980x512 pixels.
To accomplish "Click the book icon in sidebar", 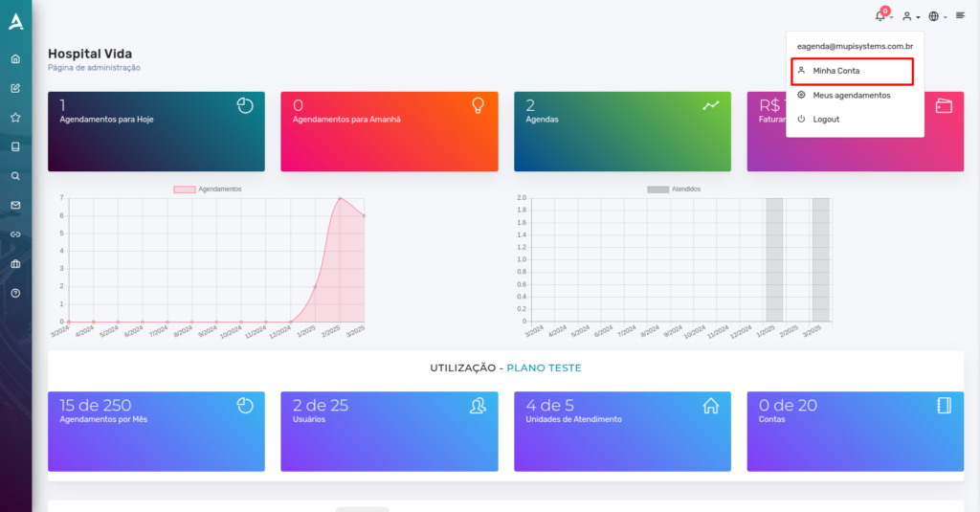I will point(15,147).
